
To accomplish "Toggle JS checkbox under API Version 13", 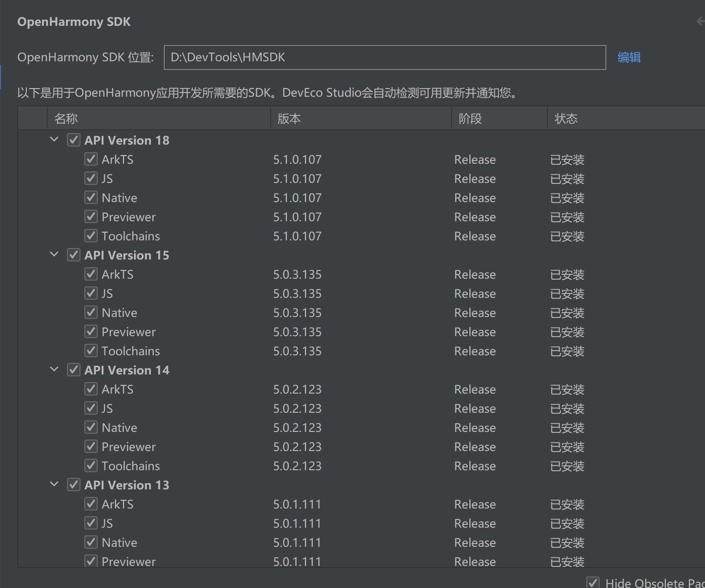I will click(91, 523).
